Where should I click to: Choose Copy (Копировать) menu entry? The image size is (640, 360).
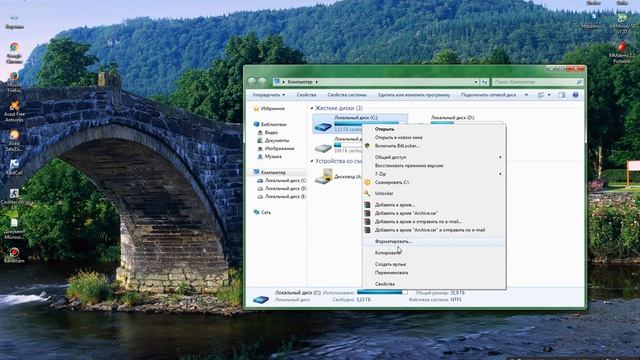(x=434, y=253)
